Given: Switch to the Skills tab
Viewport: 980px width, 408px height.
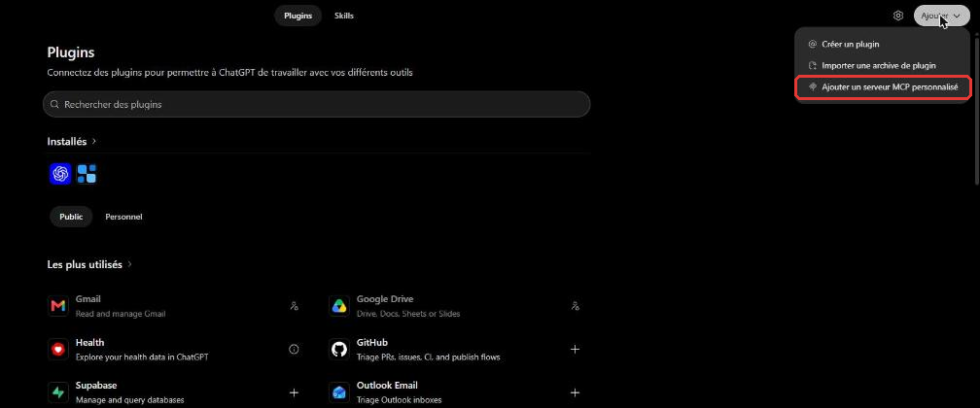Looking at the screenshot, I should 344,16.
